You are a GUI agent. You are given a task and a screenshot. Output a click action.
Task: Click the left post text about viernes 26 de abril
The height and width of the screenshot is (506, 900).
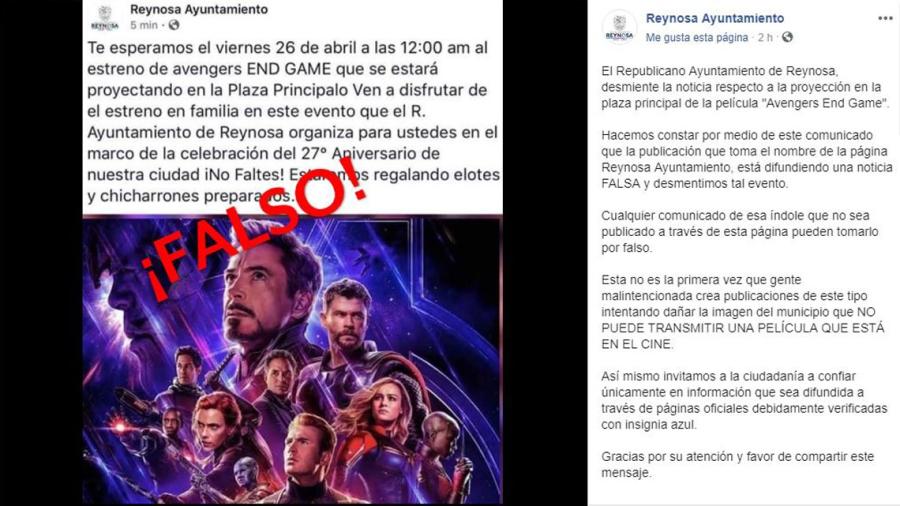coord(293,122)
